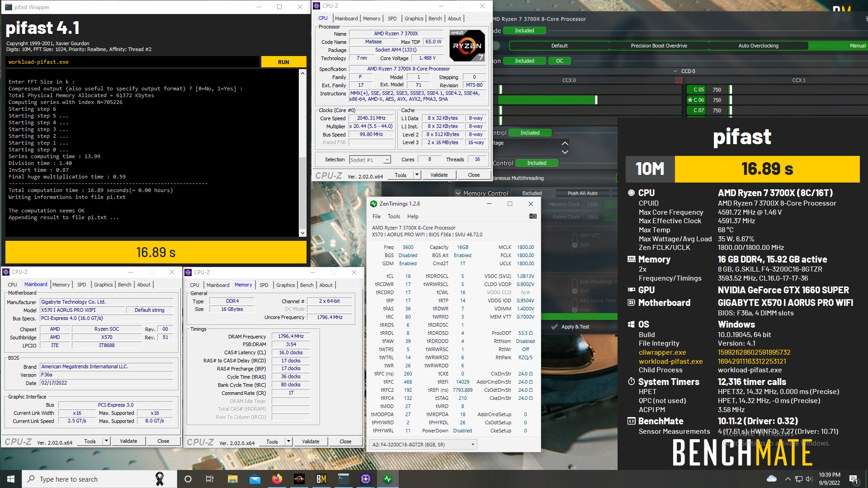This screenshot has width=868, height=488.
Task: Click the workload-pifast.exe input field
Action: [x=132, y=62]
